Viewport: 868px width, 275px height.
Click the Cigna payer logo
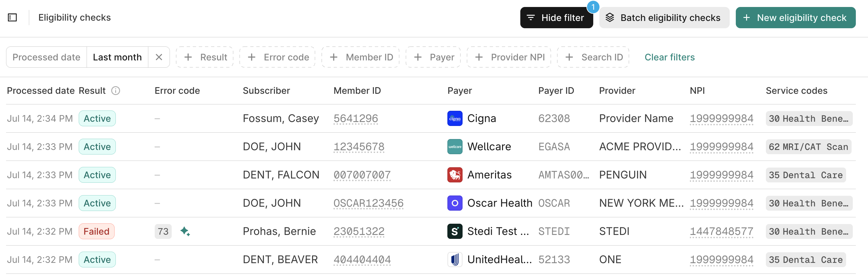click(455, 118)
